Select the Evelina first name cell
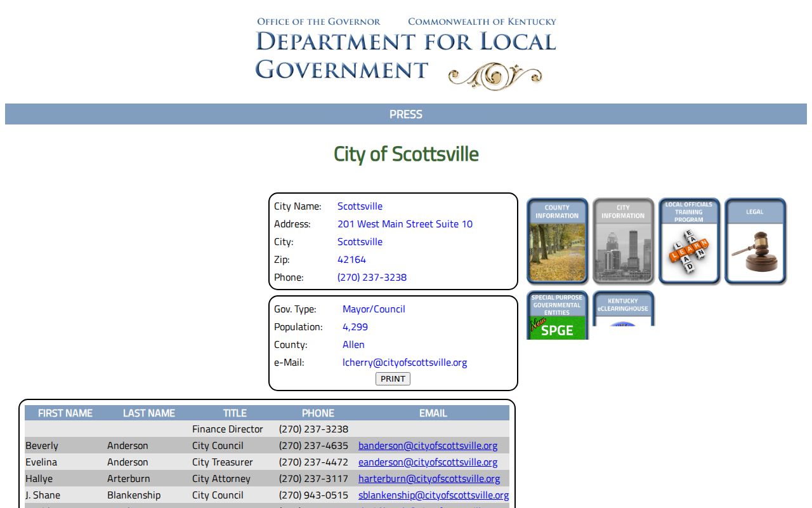The image size is (812, 508). point(41,462)
